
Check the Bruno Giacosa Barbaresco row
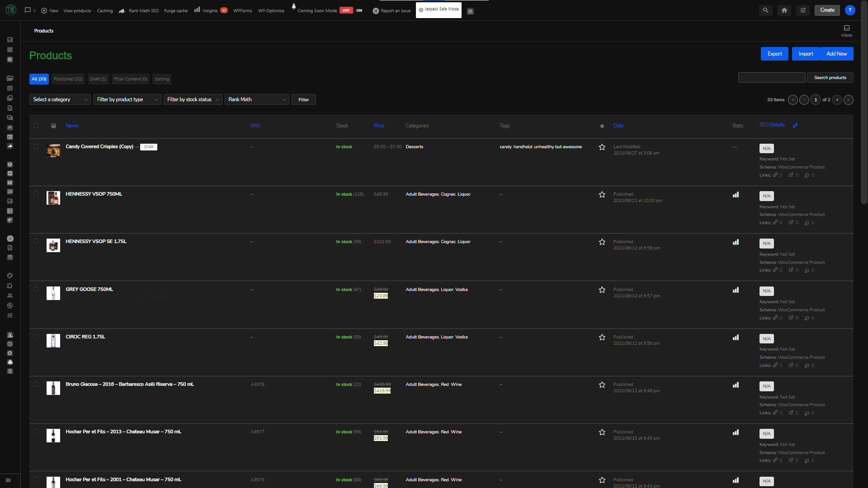pos(36,384)
